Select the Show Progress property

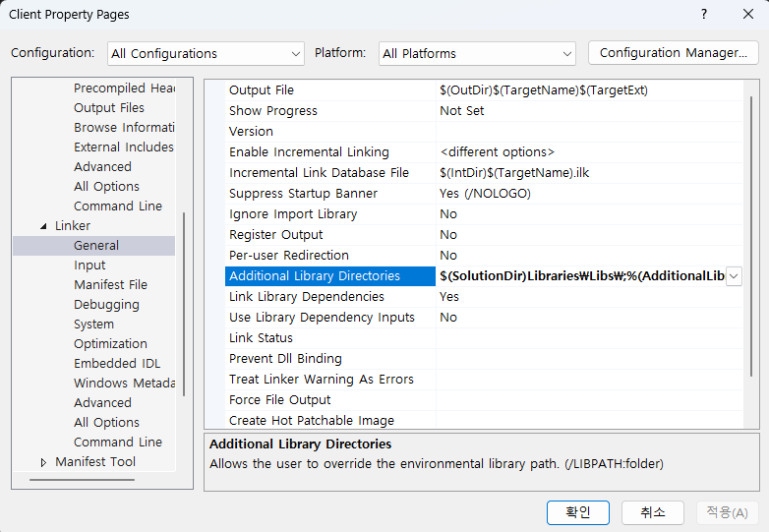point(272,111)
